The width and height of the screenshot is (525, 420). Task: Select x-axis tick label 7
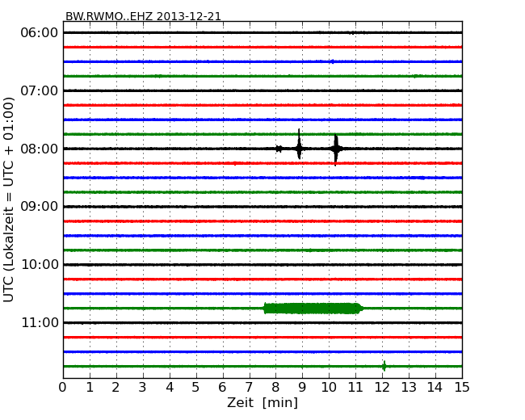pos(249,388)
